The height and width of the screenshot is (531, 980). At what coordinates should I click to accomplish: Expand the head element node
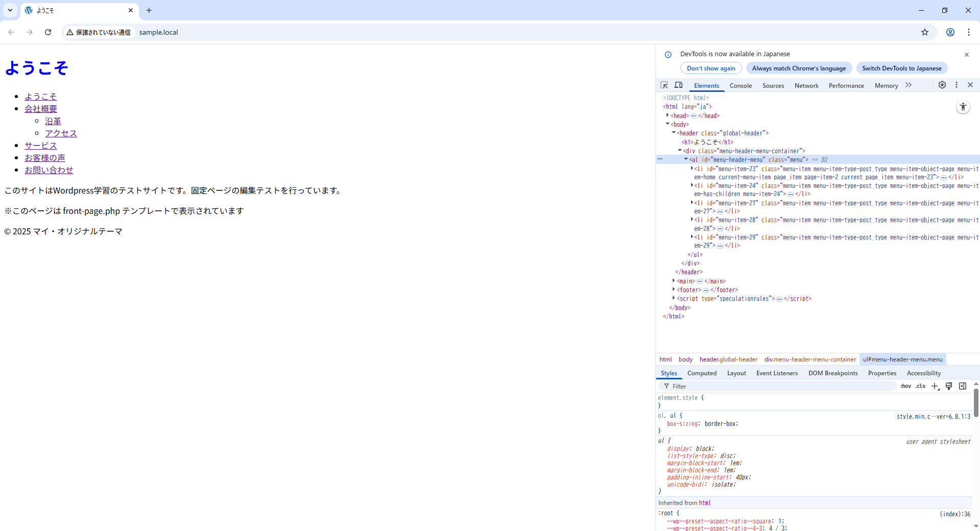668,115
